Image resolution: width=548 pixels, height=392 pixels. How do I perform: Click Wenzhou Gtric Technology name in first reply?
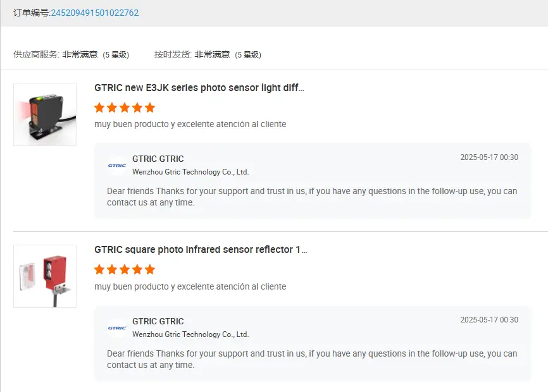tap(190, 172)
